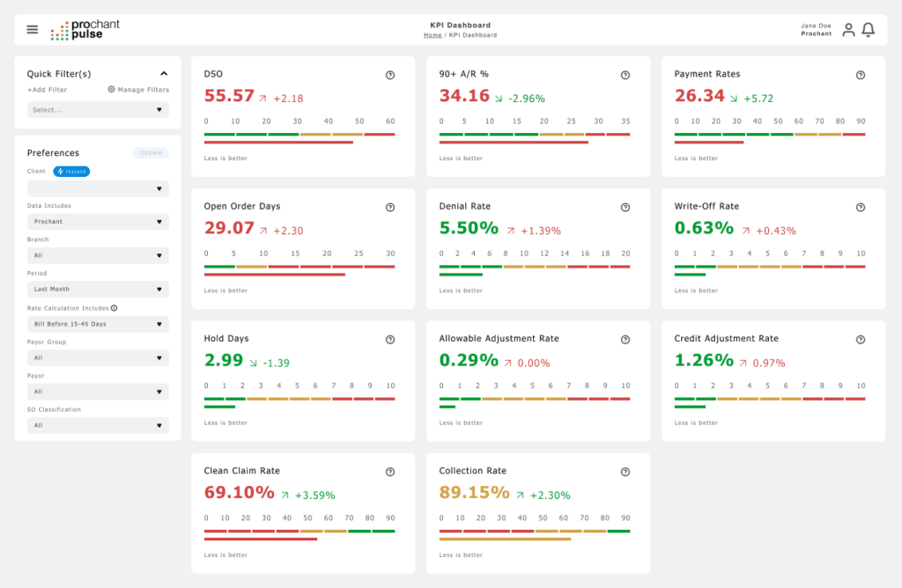Open the Denial Rate help icon
902x588 pixels.
[625, 207]
